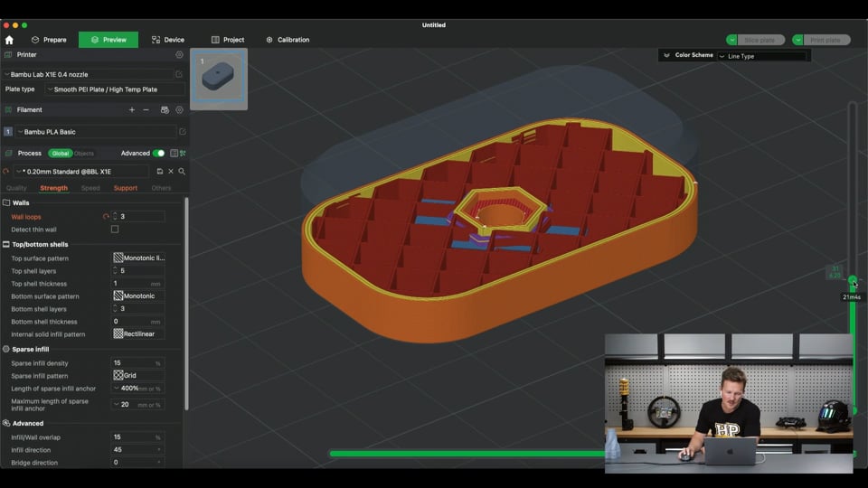
Task: Switch to the Preview tab
Action: tap(108, 40)
